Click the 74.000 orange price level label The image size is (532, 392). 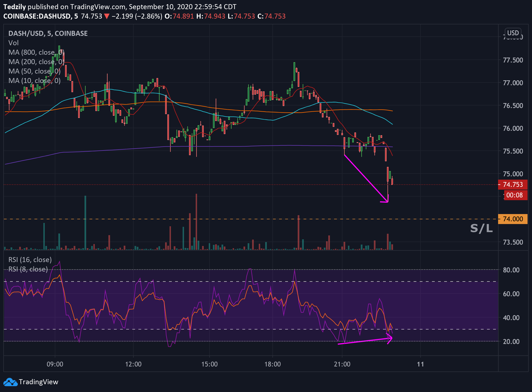click(513, 219)
